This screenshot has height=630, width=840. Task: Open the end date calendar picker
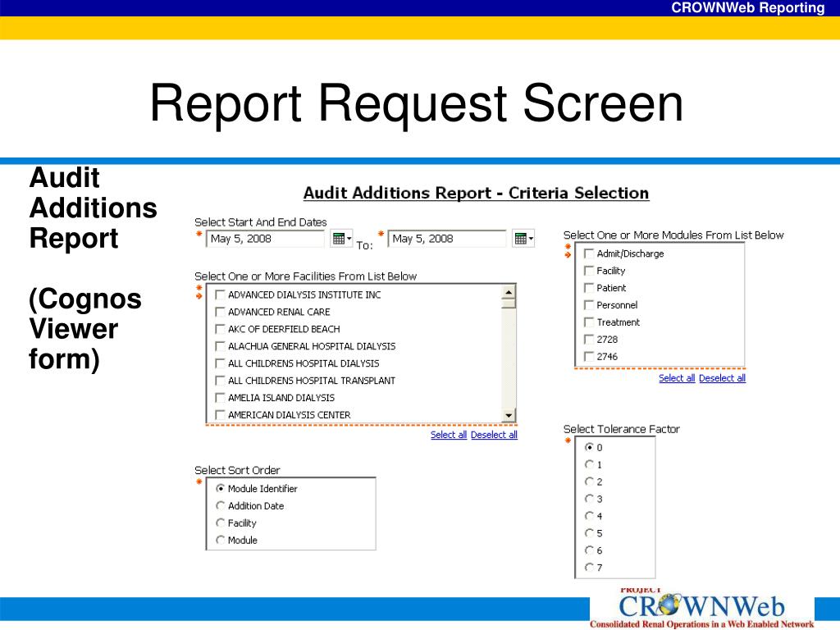coord(523,239)
